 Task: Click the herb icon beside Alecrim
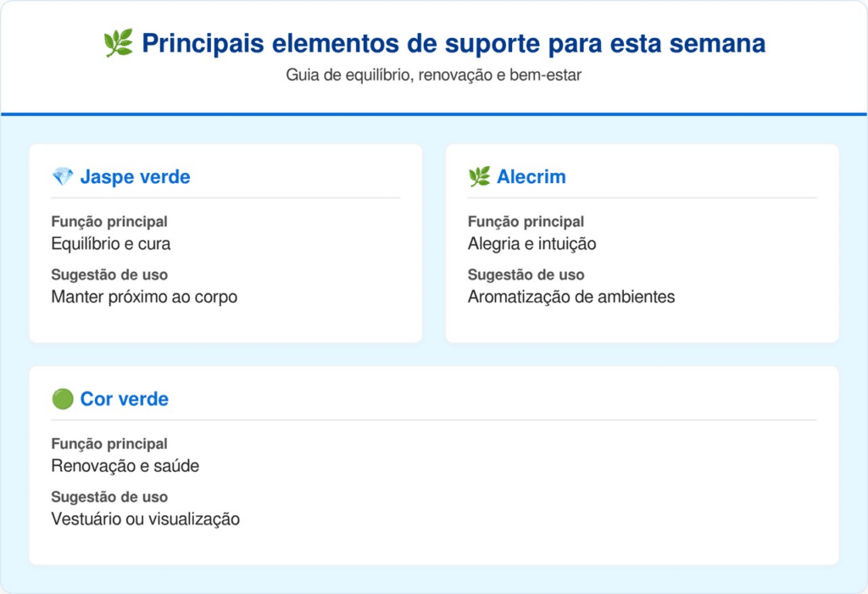pos(479,177)
